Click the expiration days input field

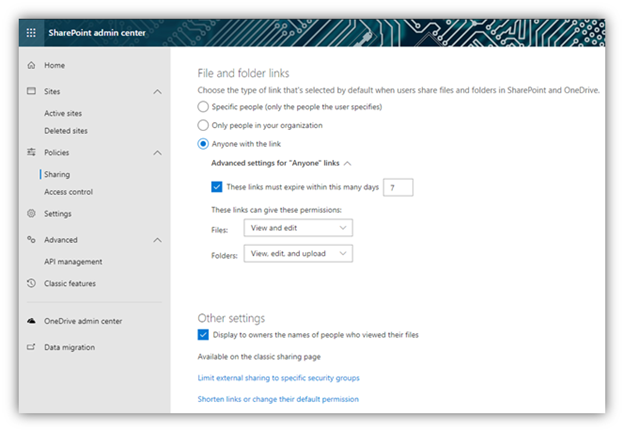point(398,187)
